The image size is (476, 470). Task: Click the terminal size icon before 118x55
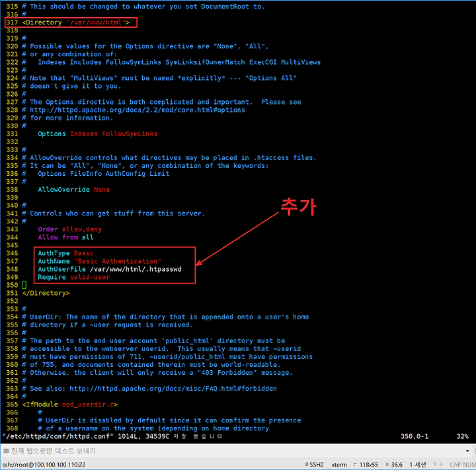(355, 465)
